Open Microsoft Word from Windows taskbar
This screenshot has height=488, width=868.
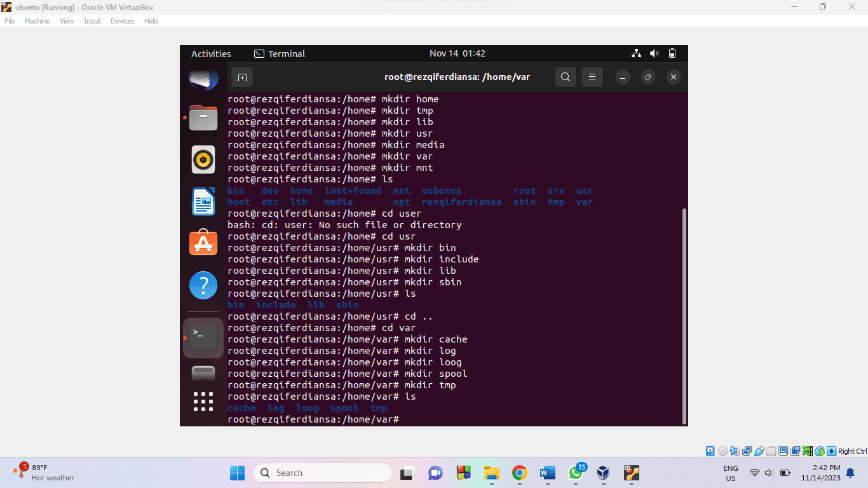(548, 473)
